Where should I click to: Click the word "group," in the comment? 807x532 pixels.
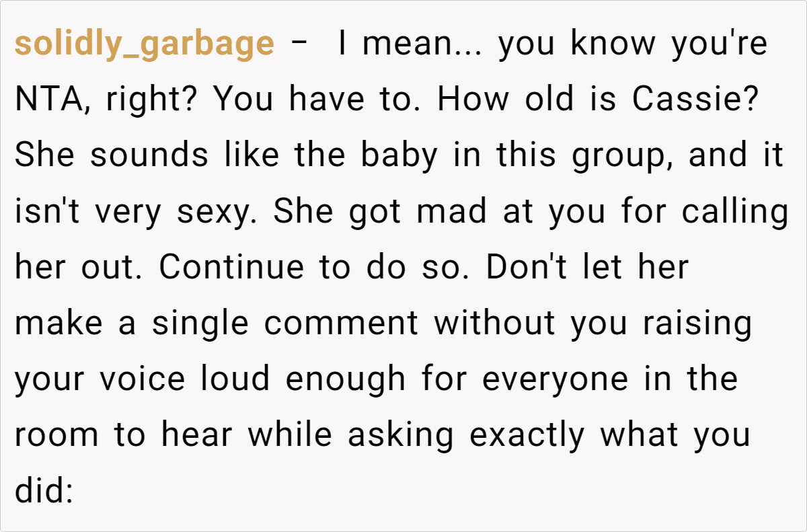click(620, 157)
